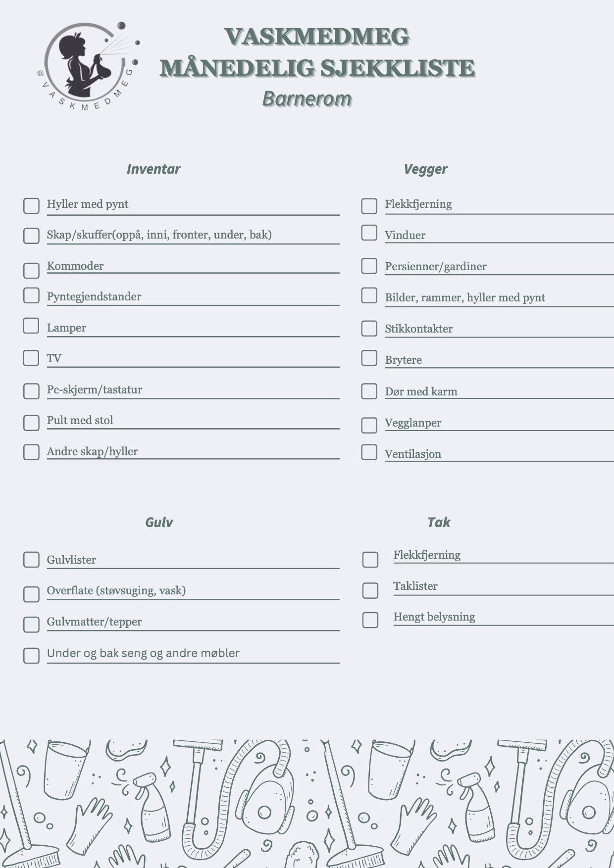Image resolution: width=614 pixels, height=868 pixels.
Task: Tick the Pc-skjerm/tastatur checkbox
Action: [x=31, y=391]
